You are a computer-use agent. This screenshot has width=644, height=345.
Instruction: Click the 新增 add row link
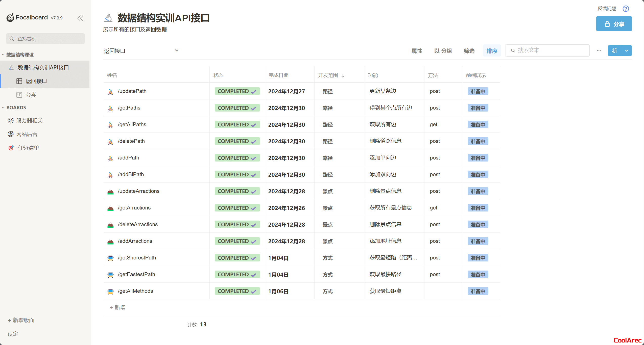(x=118, y=307)
